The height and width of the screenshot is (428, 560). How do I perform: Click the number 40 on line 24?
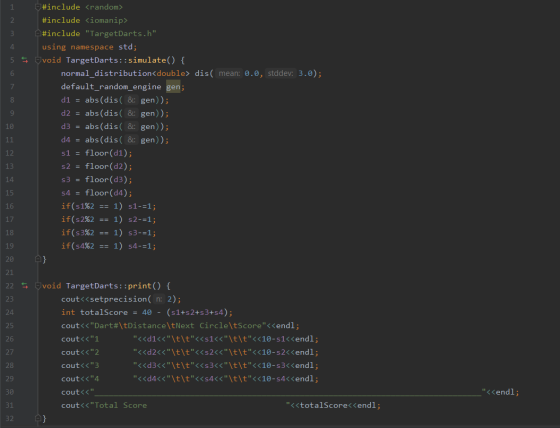(147, 312)
